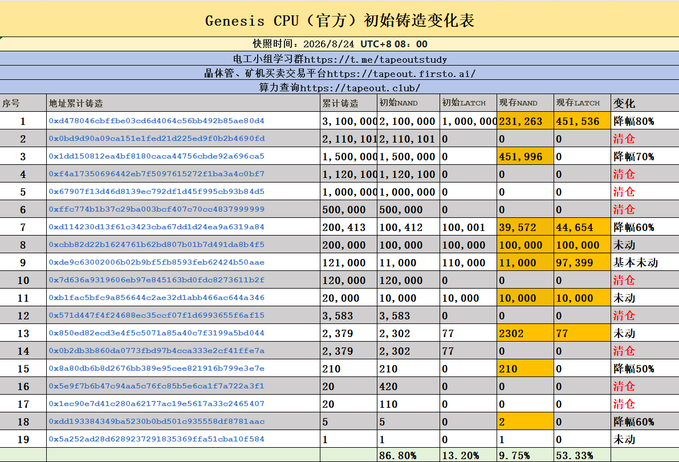The height and width of the screenshot is (462, 679).
Task: Select the snapshot time cell 快照时间
Action: 340,44
